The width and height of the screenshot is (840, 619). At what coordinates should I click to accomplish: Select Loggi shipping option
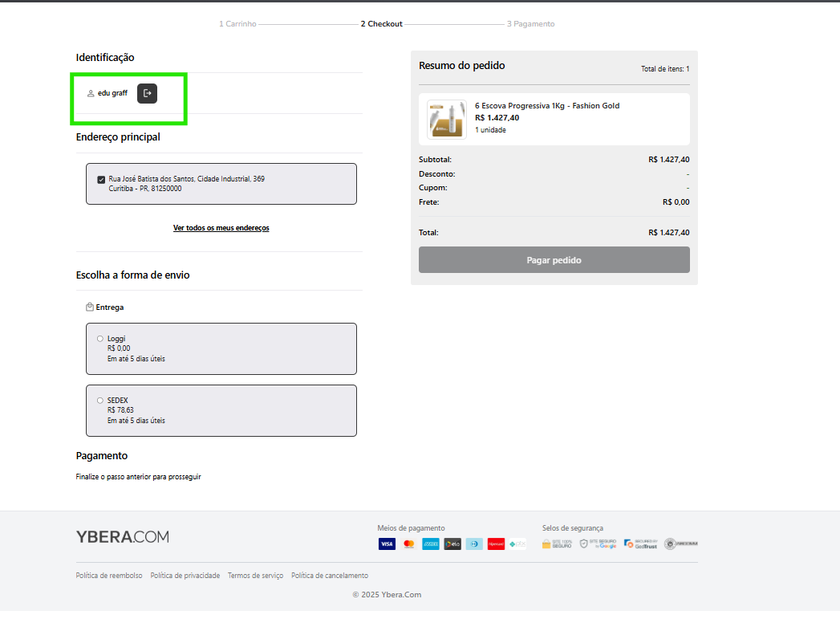(100, 339)
